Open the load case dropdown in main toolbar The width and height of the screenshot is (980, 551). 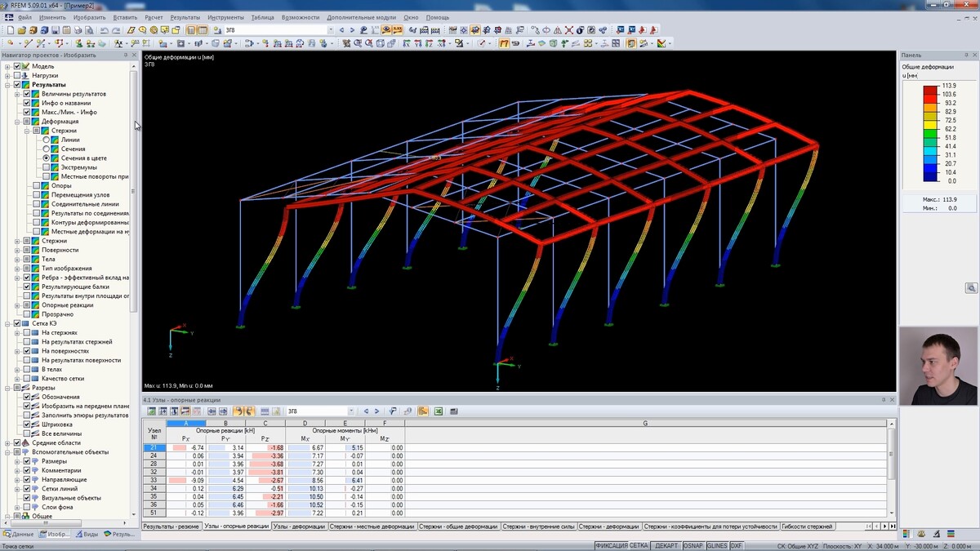[330, 30]
